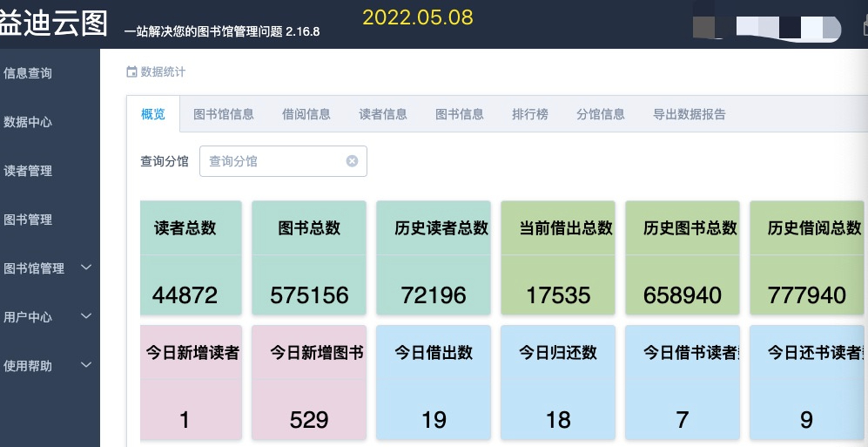Switch to the 分馆信息 tab

601,114
